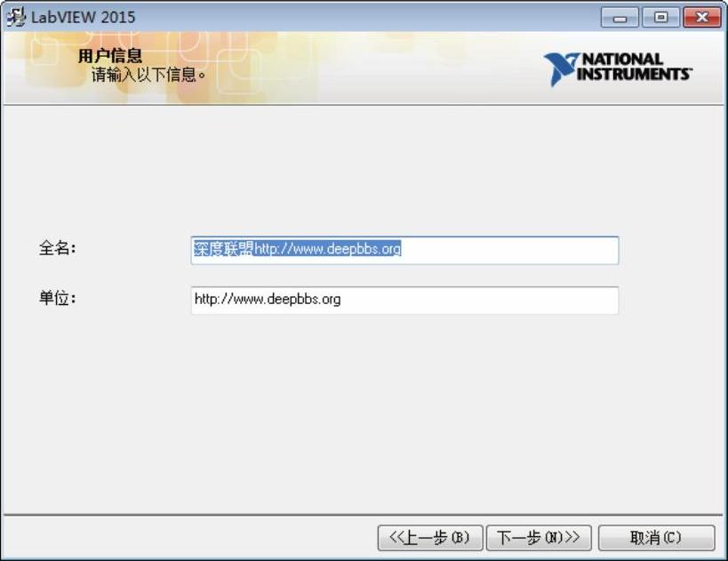Image resolution: width=728 pixels, height=561 pixels.
Task: Click the 用户信息 heading text
Action: click(109, 56)
